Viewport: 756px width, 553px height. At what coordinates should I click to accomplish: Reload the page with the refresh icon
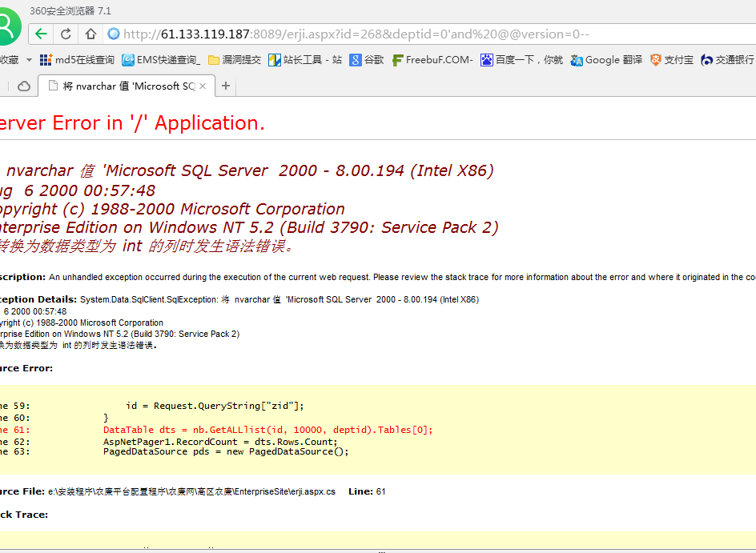coord(66,34)
